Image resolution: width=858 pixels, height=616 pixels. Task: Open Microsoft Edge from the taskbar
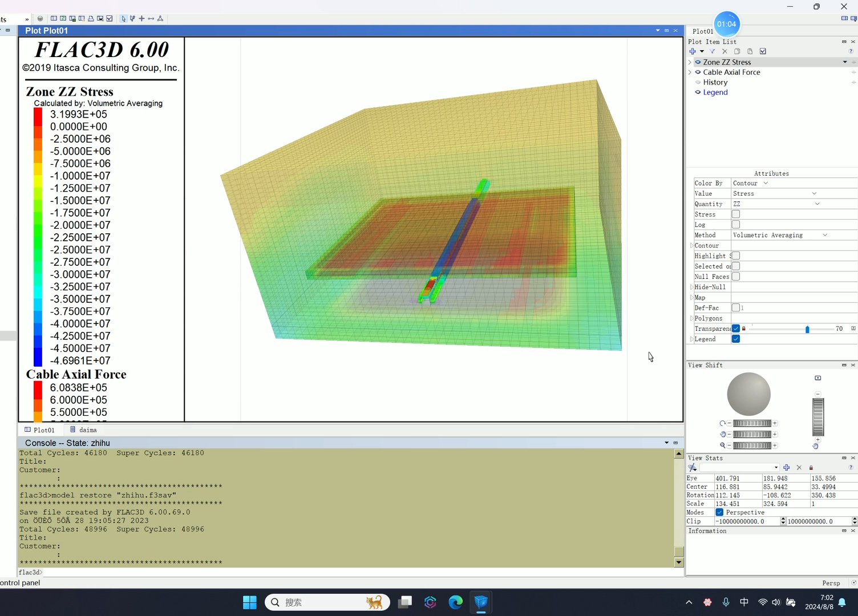click(455, 602)
